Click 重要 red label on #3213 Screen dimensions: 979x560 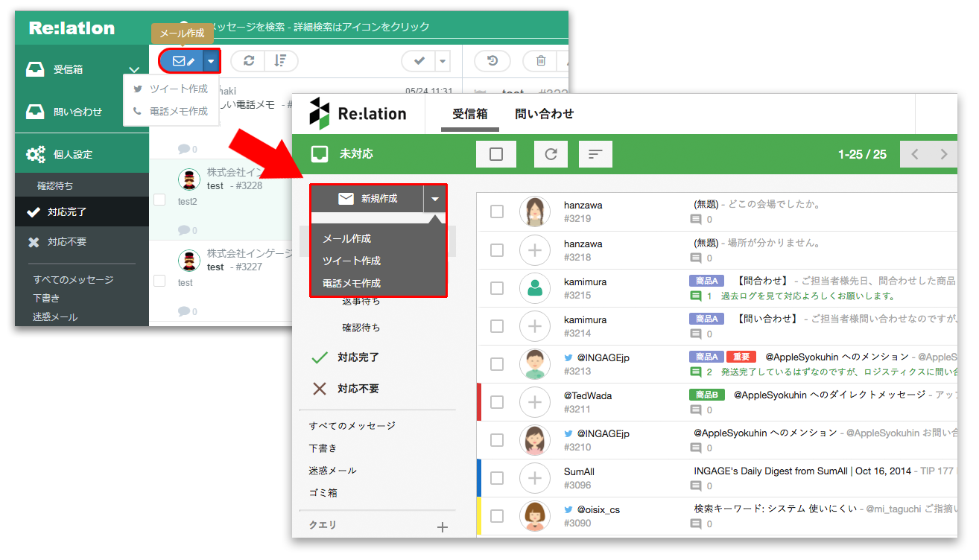click(x=741, y=357)
